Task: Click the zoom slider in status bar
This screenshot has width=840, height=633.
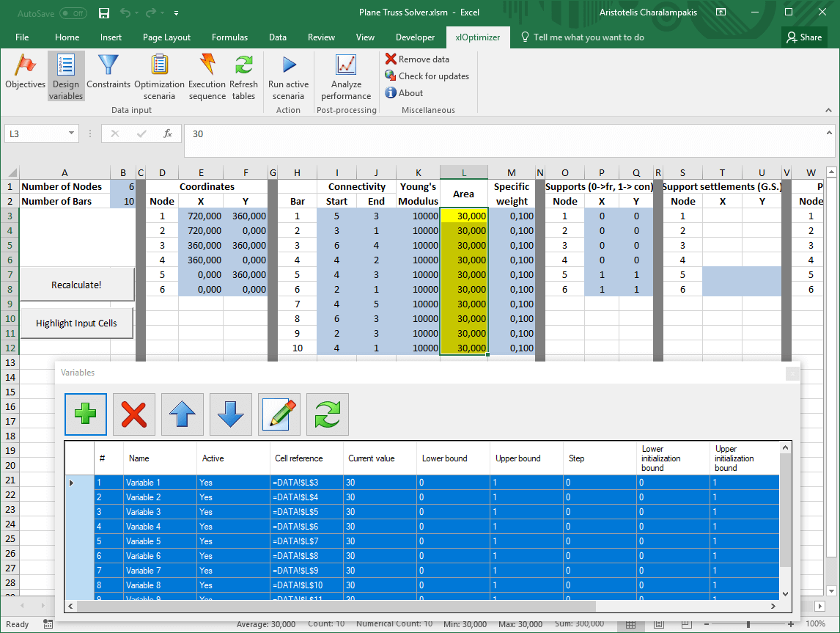Action: [748, 624]
